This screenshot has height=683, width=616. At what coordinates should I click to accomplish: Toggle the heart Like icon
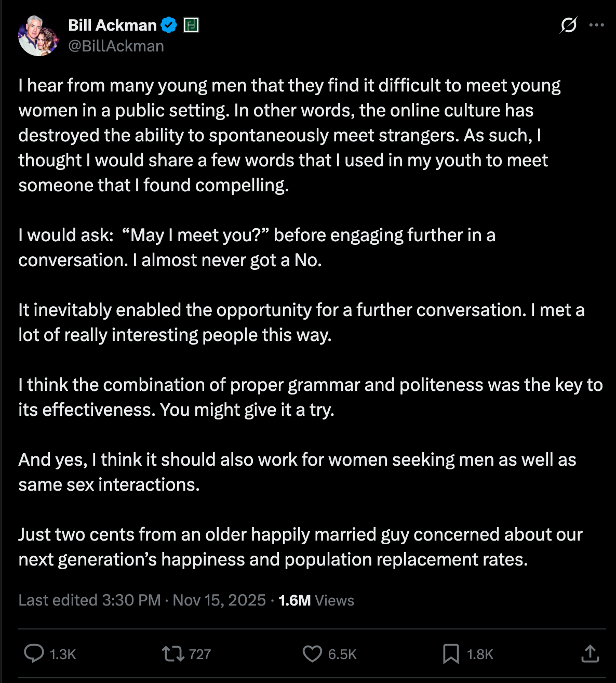[x=312, y=653]
